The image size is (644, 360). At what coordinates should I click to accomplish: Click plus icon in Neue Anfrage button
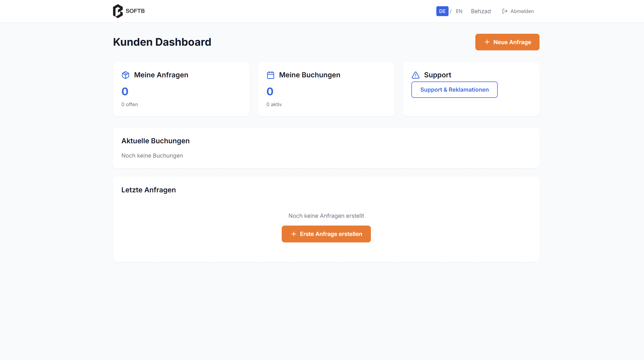[487, 42]
